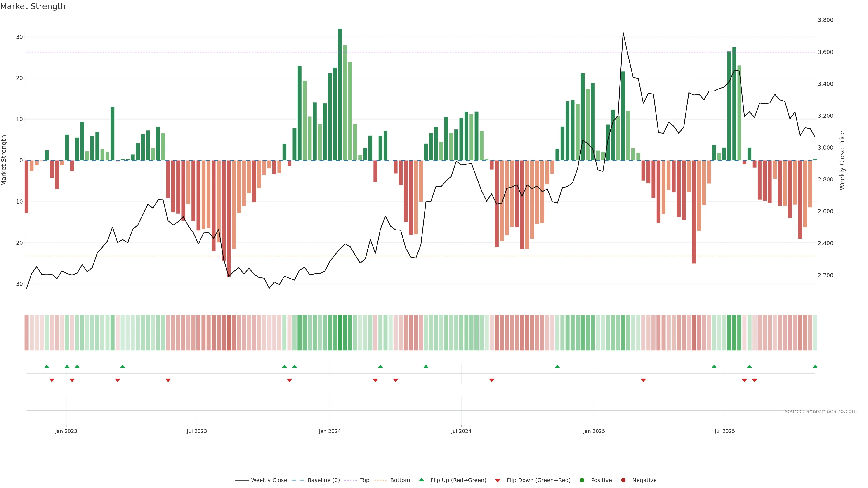Click the Flip Down red triangle legend icon

click(498, 481)
